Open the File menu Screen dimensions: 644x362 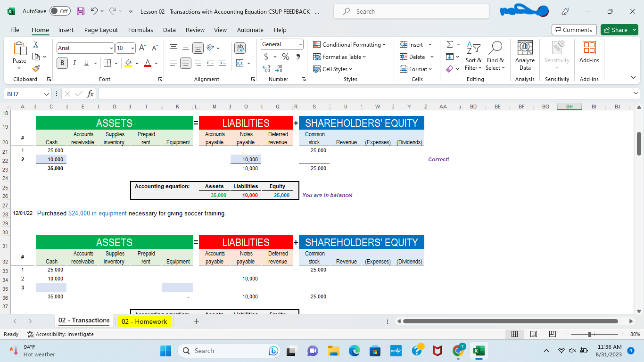(15, 30)
